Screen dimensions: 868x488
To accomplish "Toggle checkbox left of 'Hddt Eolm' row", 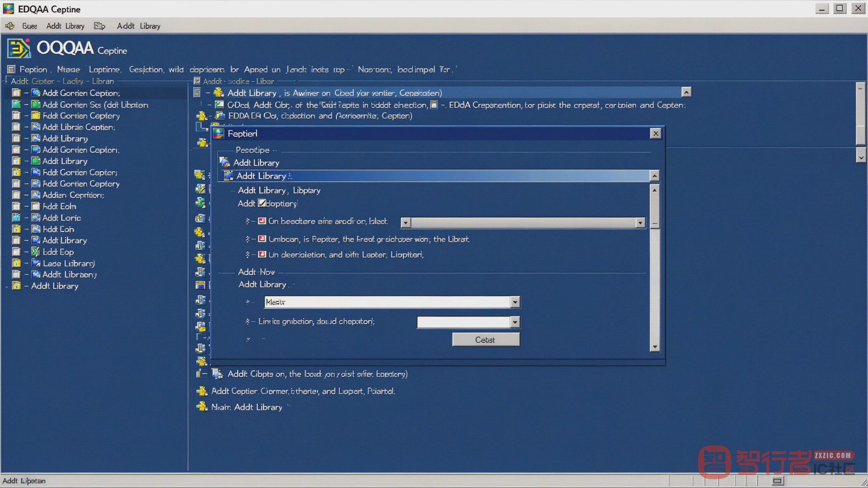I will click(16, 206).
